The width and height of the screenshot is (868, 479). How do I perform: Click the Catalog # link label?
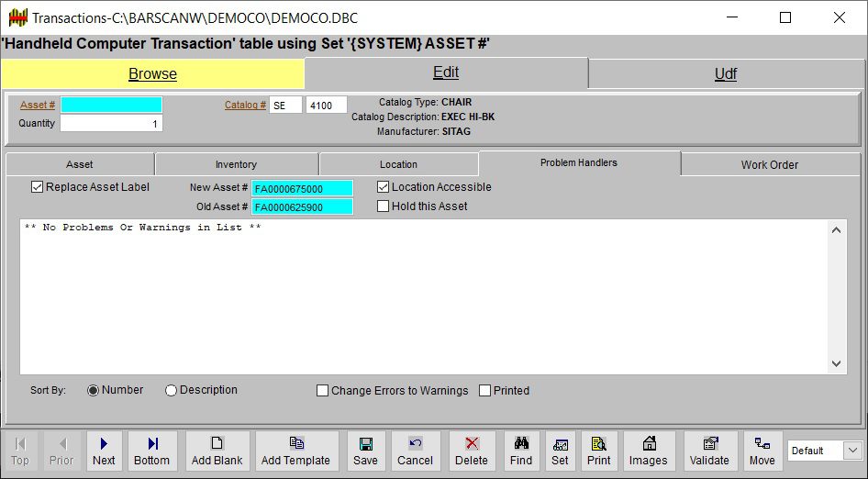(245, 105)
